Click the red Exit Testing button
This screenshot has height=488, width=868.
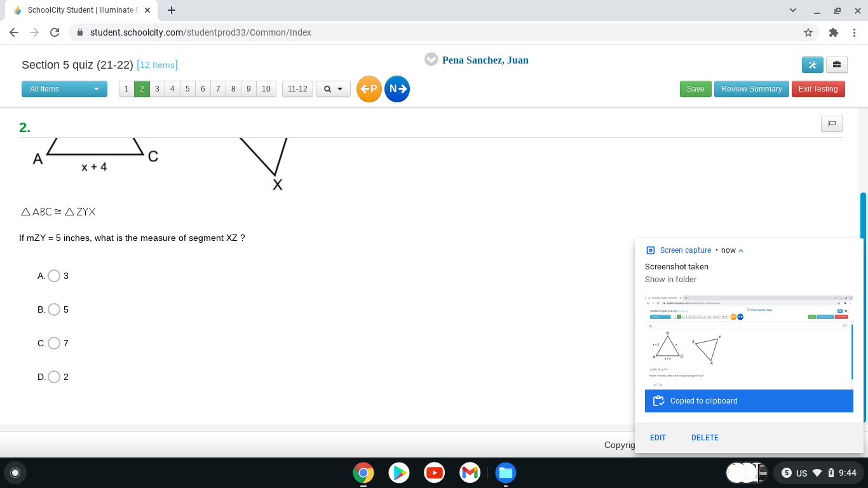tap(818, 89)
